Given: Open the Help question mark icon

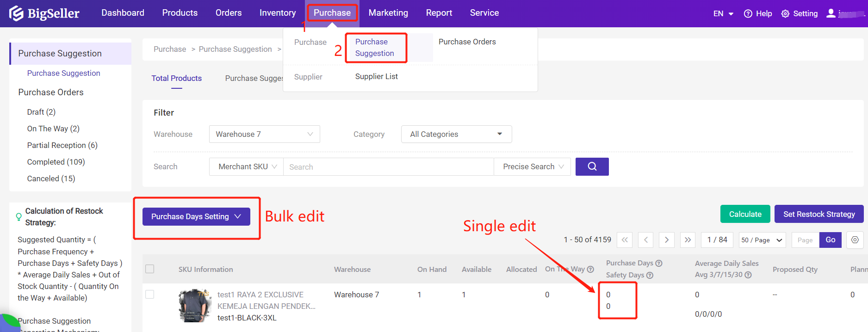Looking at the screenshot, I should (x=748, y=14).
